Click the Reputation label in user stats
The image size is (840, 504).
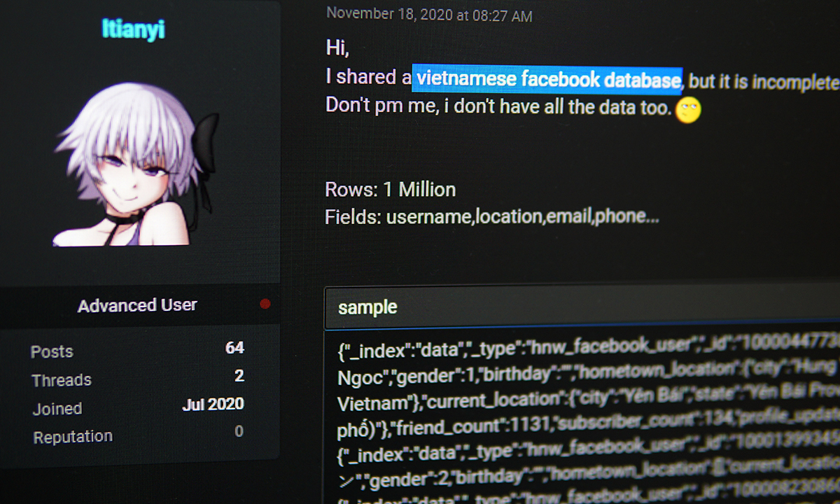click(x=73, y=437)
